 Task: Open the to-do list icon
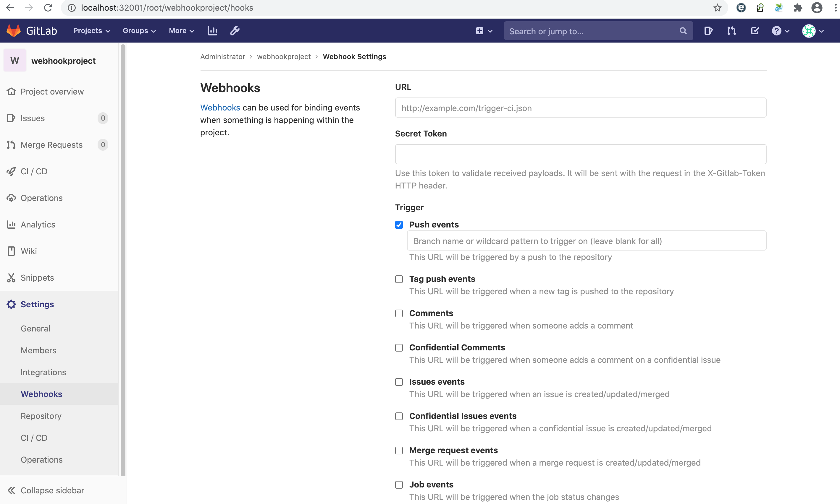[x=755, y=31]
